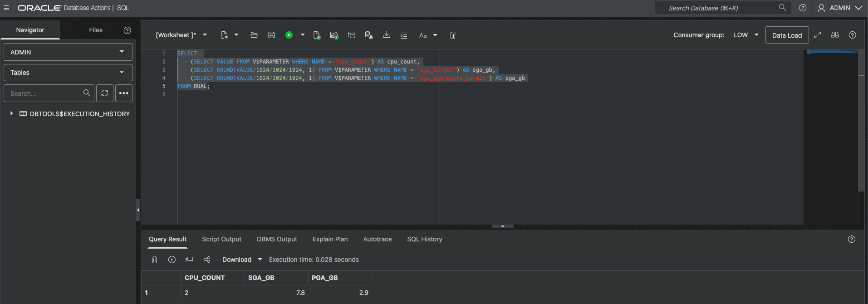
Task: Click the Aa change case icon
Action: 423,35
